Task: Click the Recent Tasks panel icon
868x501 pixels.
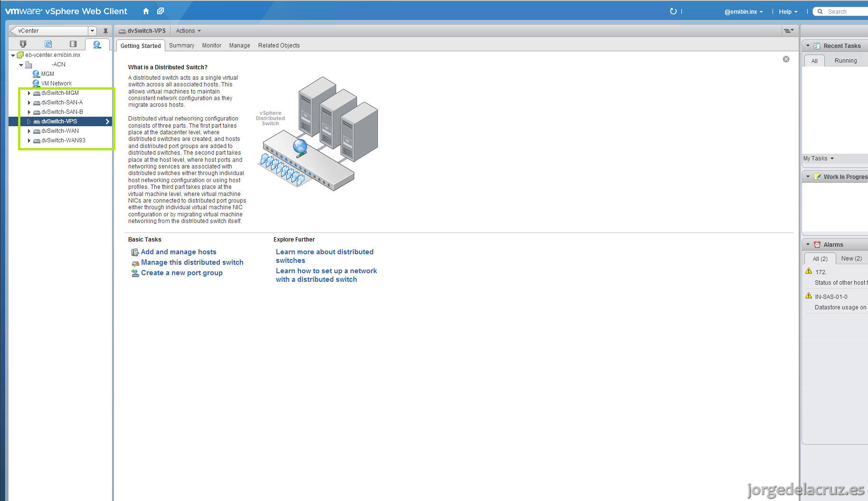Action: point(817,46)
